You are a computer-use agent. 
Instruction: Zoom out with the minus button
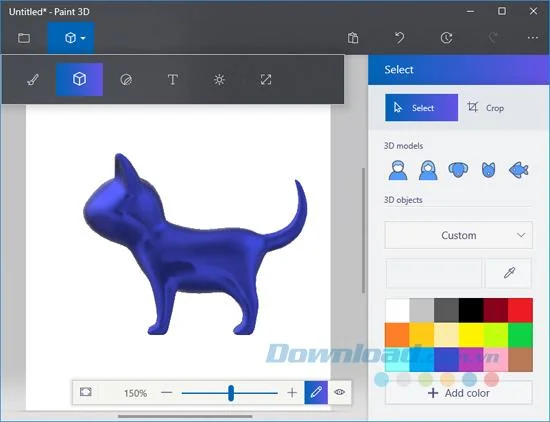pos(167,392)
